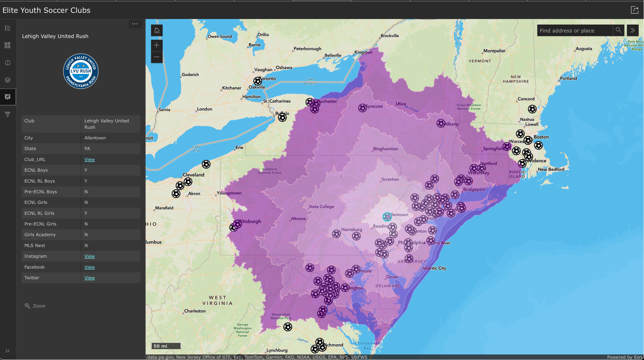The width and height of the screenshot is (644, 360).
Task: Click the Zoom to feature button
Action: [35, 306]
